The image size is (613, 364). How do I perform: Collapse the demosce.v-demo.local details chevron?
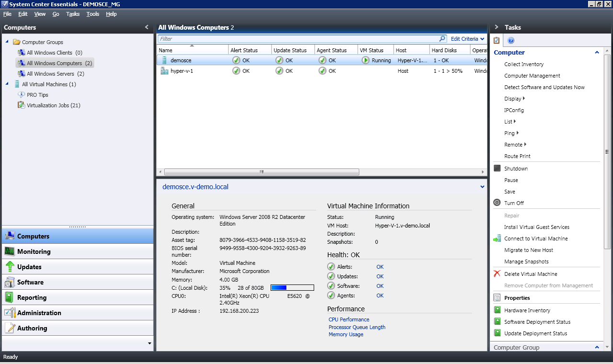point(482,187)
